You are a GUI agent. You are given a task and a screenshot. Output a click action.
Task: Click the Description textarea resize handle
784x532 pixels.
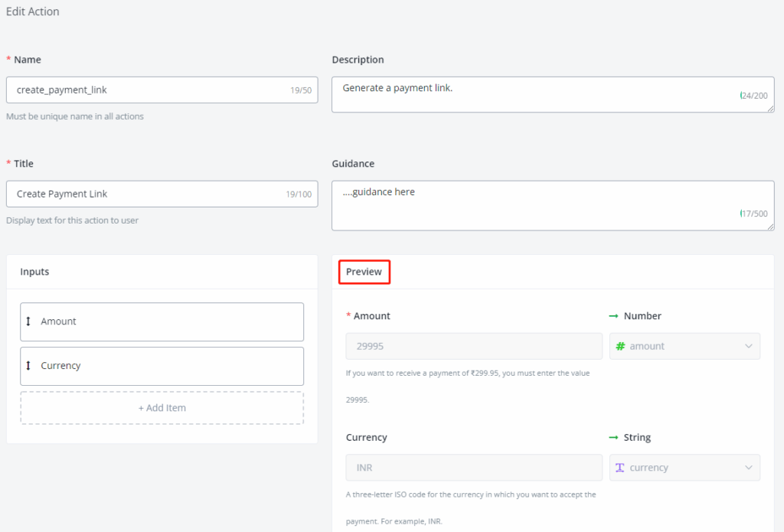[770, 109]
